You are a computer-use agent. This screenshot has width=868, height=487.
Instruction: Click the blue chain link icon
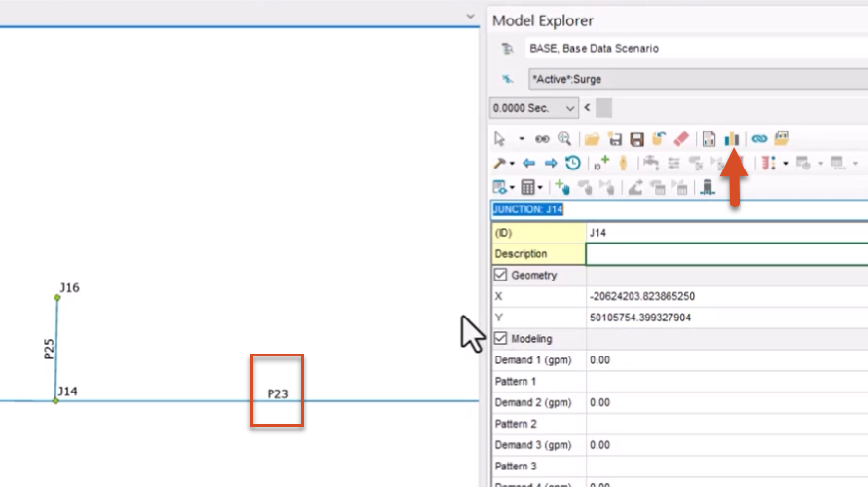[759, 139]
